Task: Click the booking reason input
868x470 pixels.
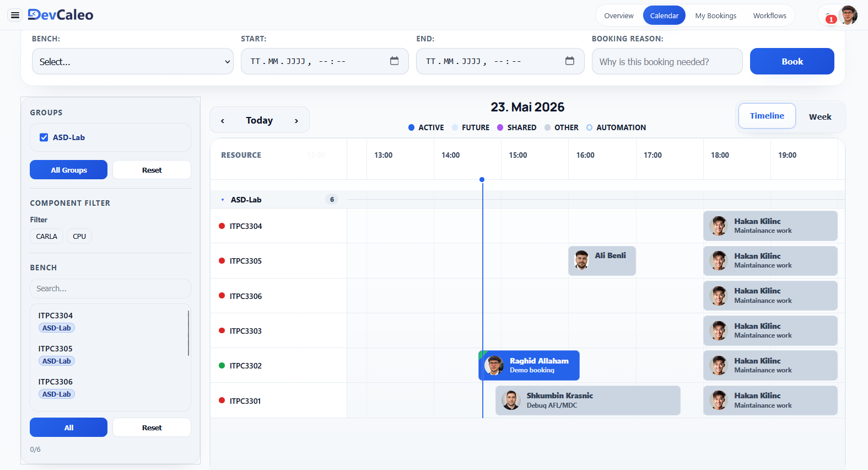Action: click(667, 61)
